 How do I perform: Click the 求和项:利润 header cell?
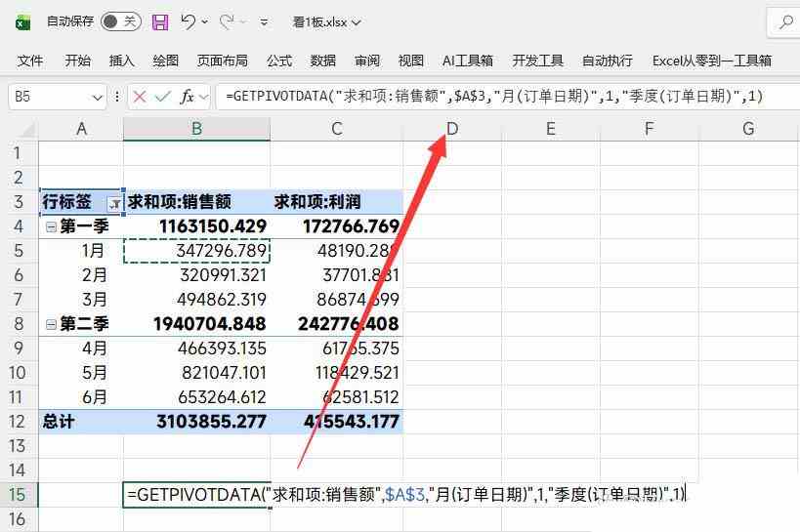click(x=337, y=202)
